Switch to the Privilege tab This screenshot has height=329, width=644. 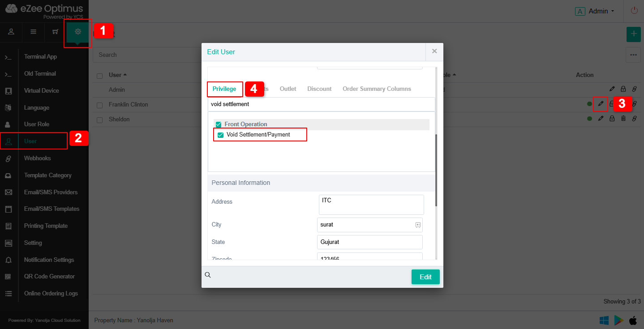click(x=224, y=89)
